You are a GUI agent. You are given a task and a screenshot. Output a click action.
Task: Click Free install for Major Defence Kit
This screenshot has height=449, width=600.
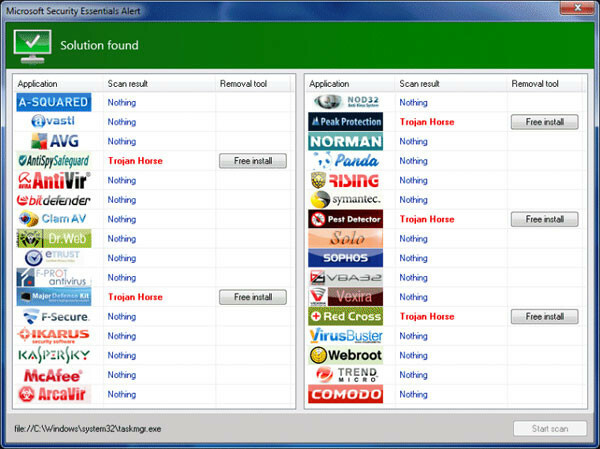[253, 297]
